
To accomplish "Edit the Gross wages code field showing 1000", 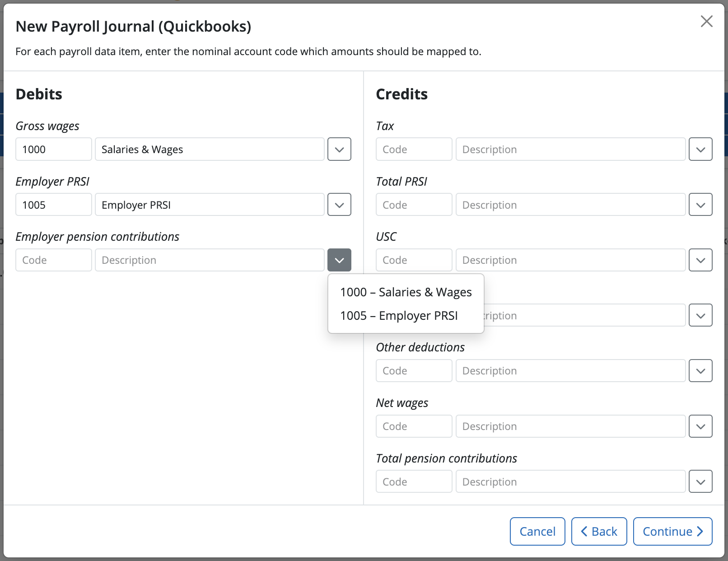I will tap(53, 149).
